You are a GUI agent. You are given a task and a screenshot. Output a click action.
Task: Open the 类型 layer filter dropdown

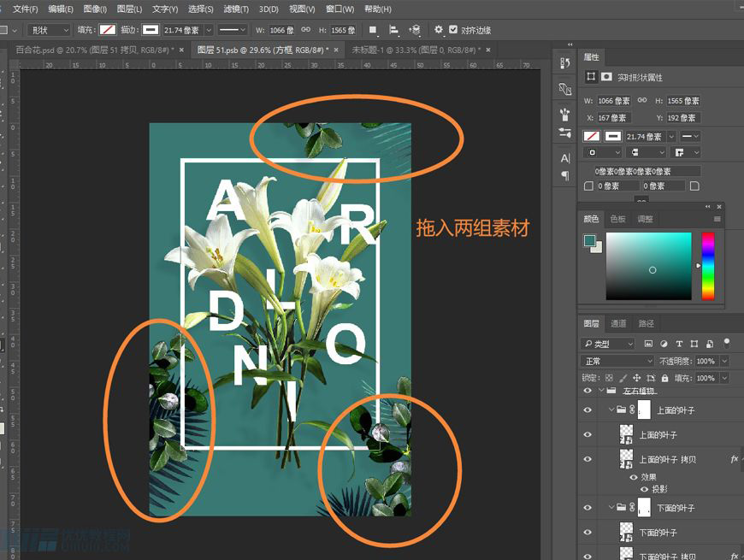(x=607, y=343)
